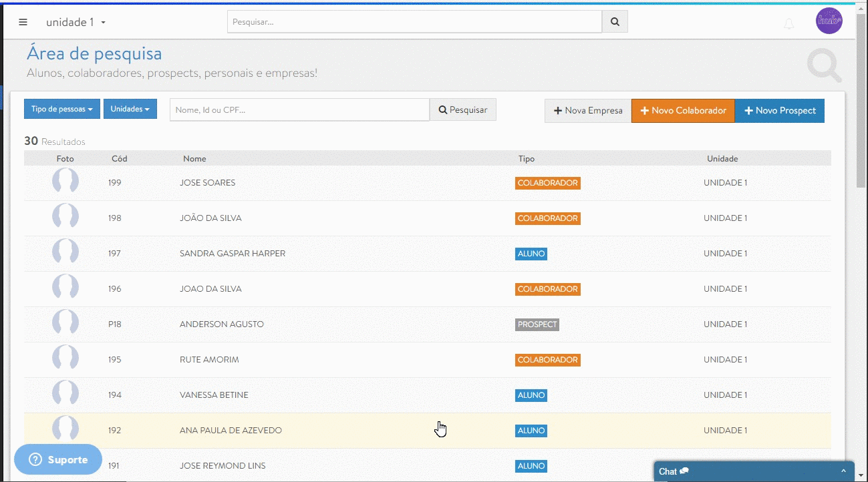The height and width of the screenshot is (482, 868).
Task: Click the magnifier icon beside the top search bar
Action: (x=615, y=22)
